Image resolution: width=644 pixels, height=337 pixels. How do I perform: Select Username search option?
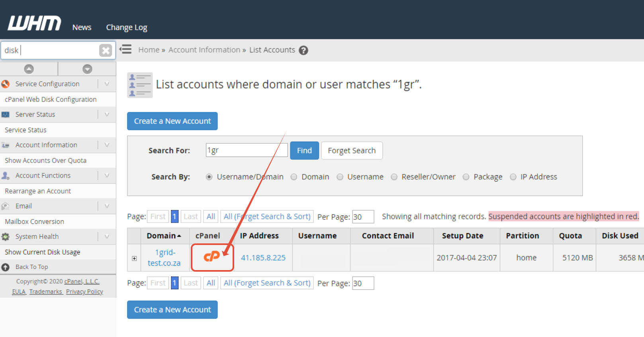(x=340, y=177)
